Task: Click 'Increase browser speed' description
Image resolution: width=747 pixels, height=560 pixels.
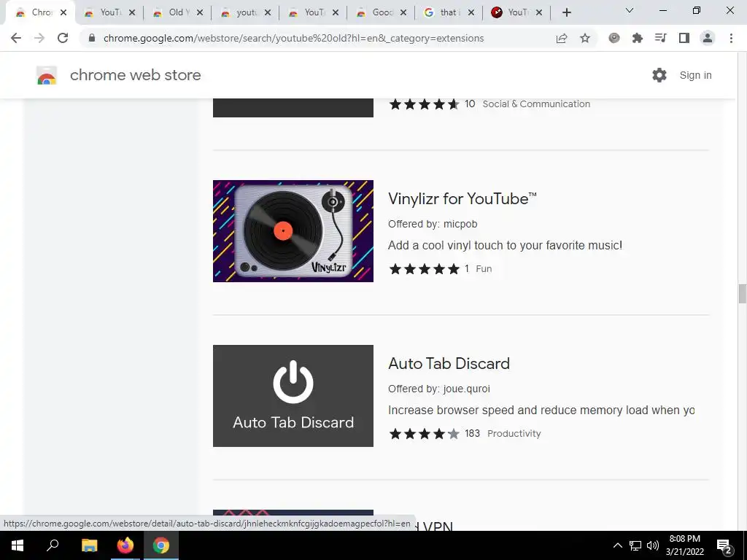Action: 541,410
